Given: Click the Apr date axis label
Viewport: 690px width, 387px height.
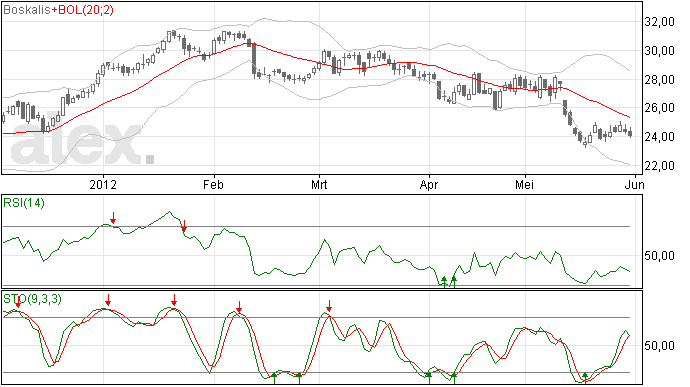Looking at the screenshot, I should click(x=429, y=185).
